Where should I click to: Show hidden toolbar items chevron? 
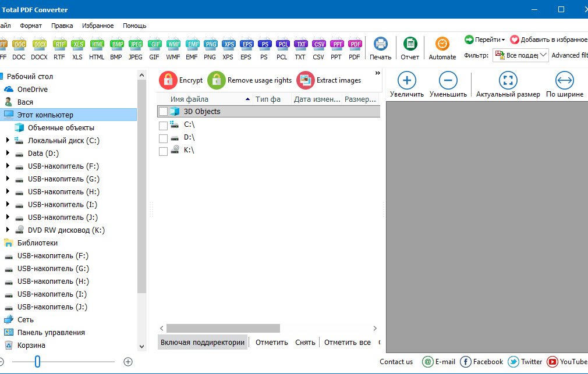378,73
